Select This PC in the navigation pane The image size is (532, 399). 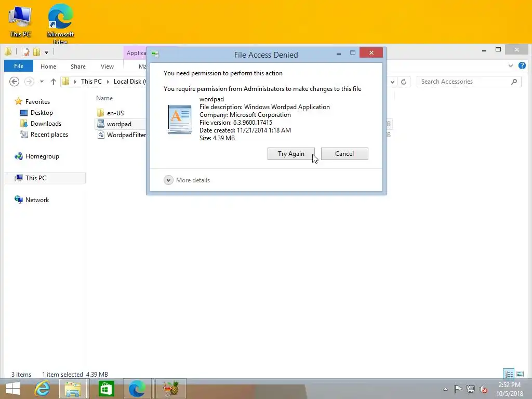point(45,178)
